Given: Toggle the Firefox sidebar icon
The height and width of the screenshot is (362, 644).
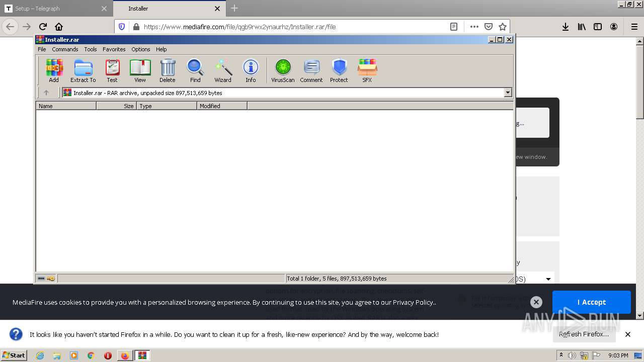Looking at the screenshot, I should coord(598,27).
